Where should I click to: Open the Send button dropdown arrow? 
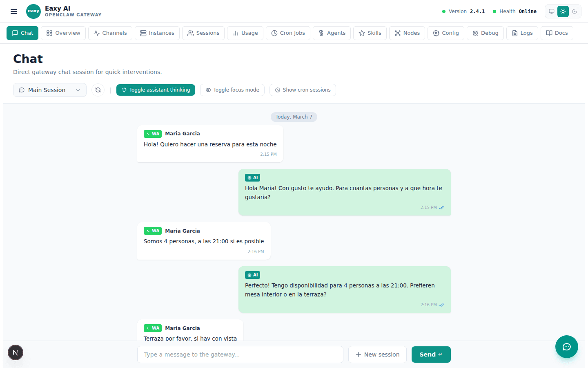(440, 354)
